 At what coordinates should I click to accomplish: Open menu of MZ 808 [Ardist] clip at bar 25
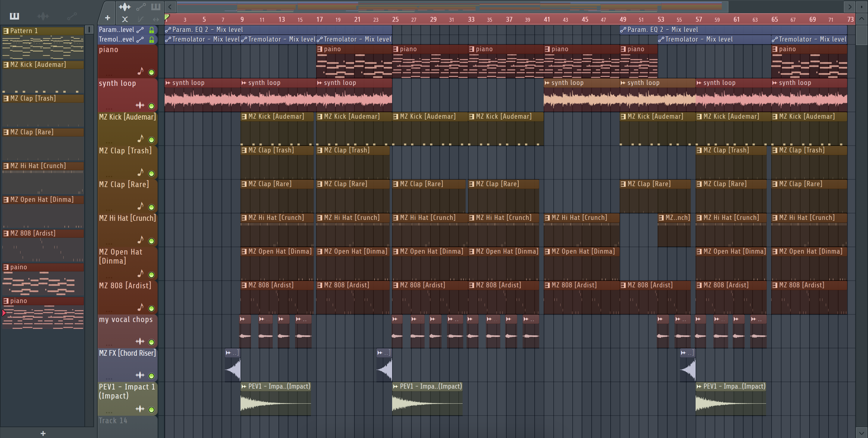pyautogui.click(x=396, y=285)
